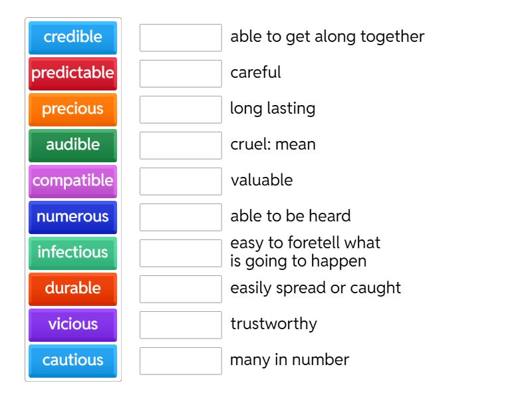532x399 pixels.
Task: Select the word tile 'audible'
Action: [72, 146]
